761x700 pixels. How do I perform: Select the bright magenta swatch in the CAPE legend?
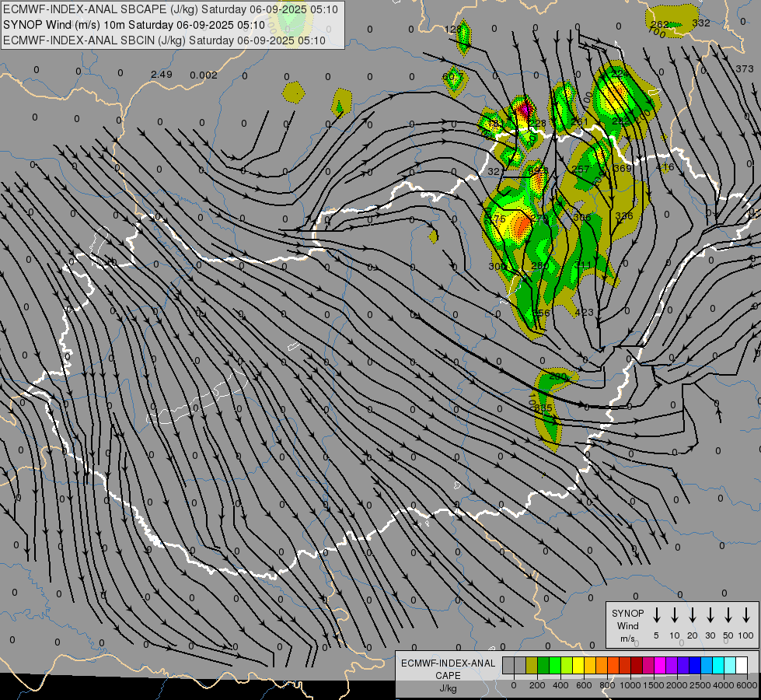tap(660, 666)
